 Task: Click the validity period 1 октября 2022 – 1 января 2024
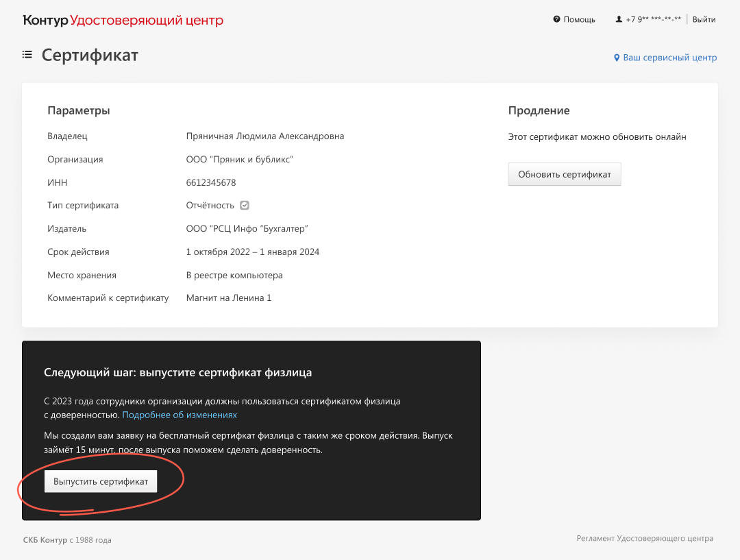pyautogui.click(x=252, y=252)
